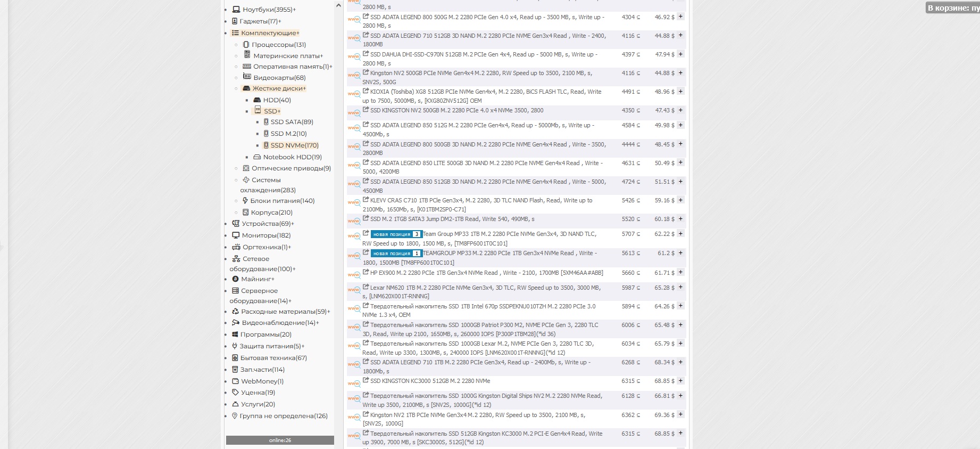Select Процессоры(131) subcategory
This screenshot has width=980, height=449.
pos(278,45)
